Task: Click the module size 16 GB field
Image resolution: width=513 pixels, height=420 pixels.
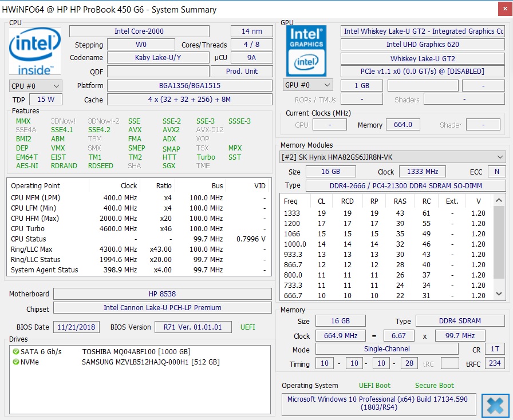Action: pos(330,172)
